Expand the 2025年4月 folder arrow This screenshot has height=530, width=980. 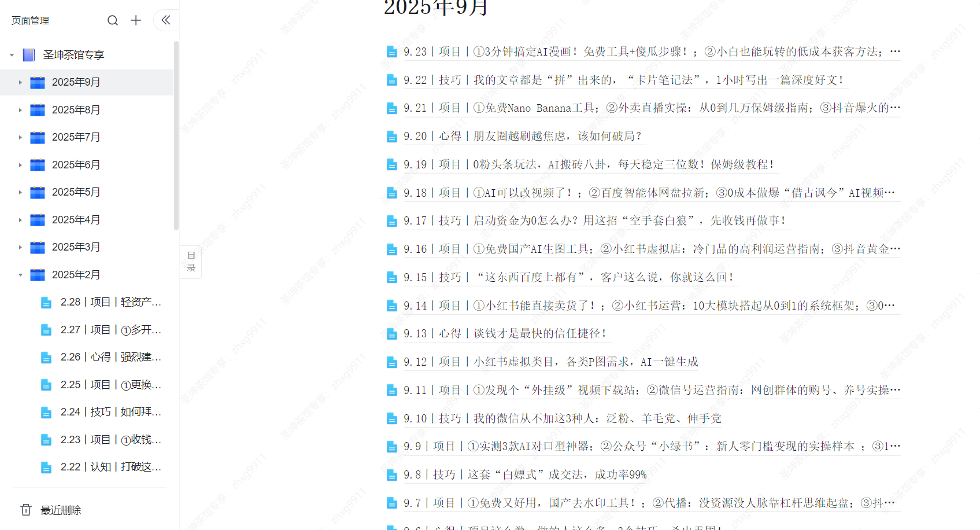tap(20, 220)
